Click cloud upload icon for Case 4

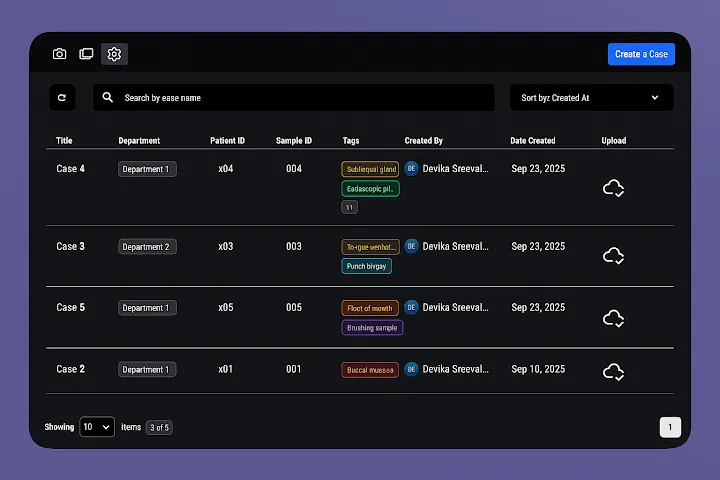(x=613, y=188)
